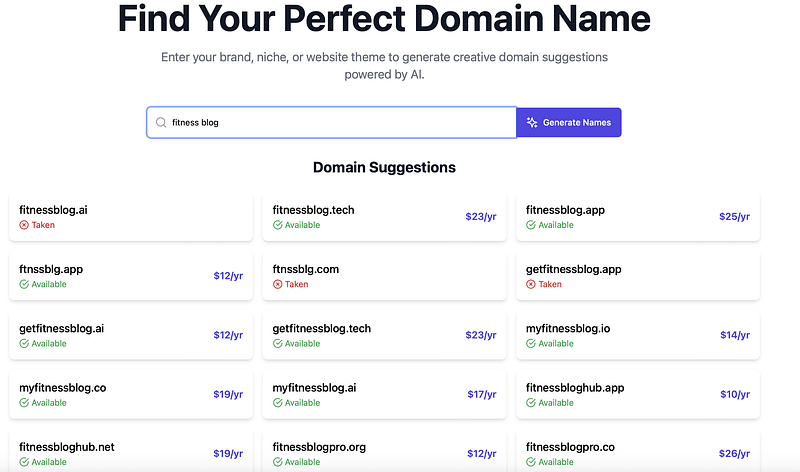Click the sparkle icon on Generate Names
This screenshot has height=472, width=800.
point(532,123)
